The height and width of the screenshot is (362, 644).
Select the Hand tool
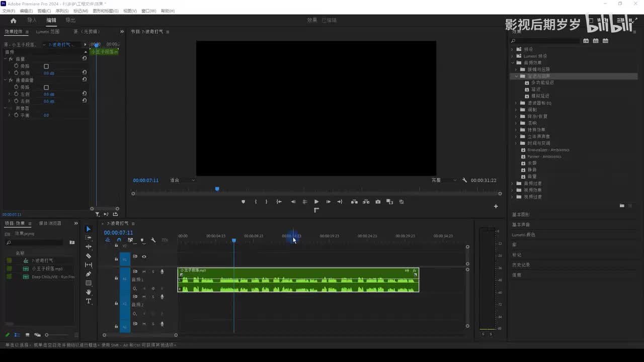point(89,292)
